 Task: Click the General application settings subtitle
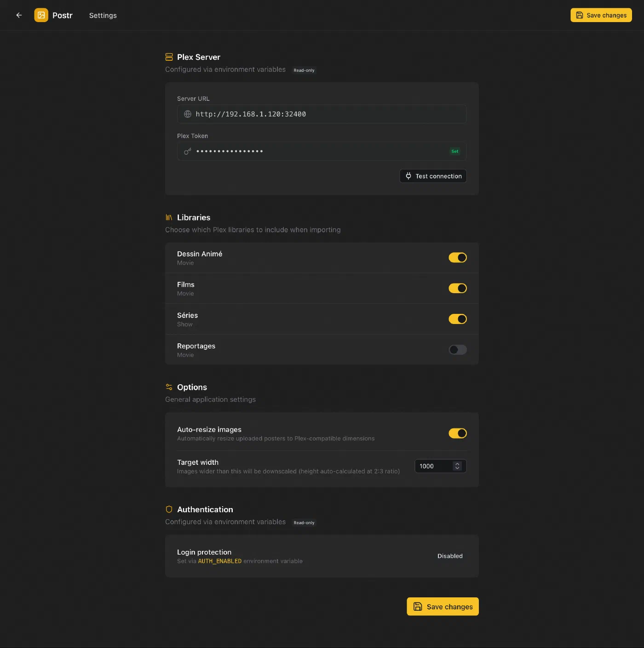tap(210, 399)
